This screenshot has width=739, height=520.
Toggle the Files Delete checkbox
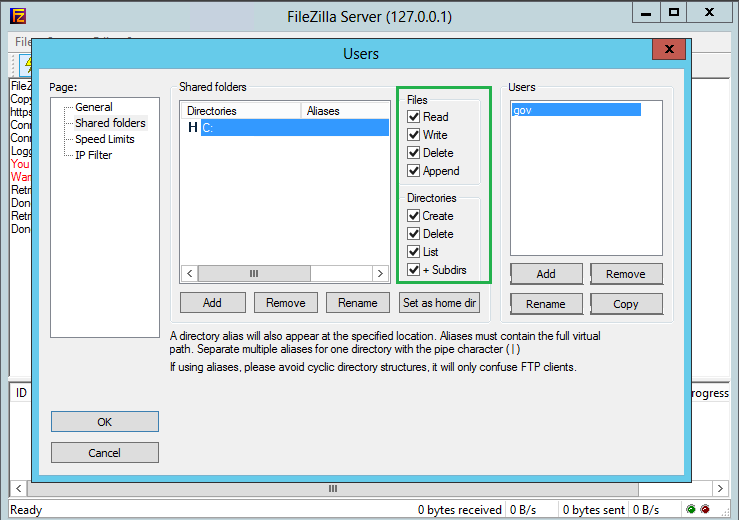coord(413,153)
